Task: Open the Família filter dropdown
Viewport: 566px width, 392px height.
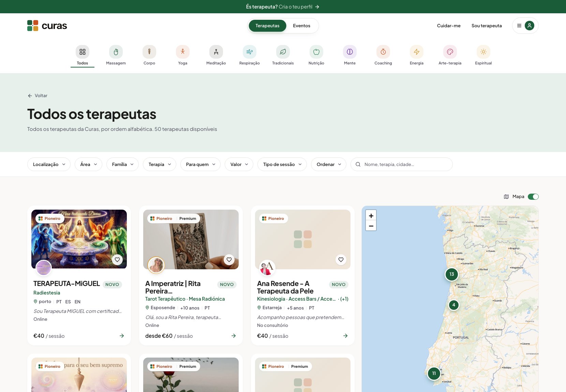Action: pyautogui.click(x=122, y=164)
